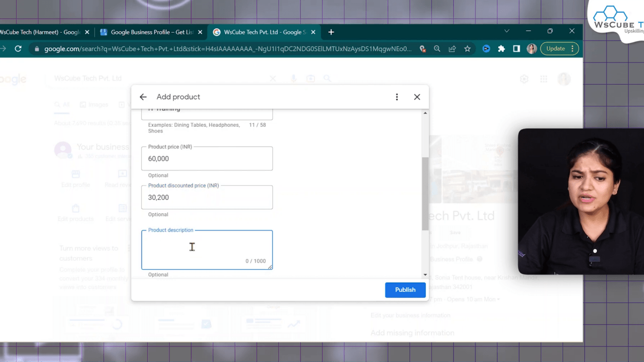Focus the Product discounted price field
The height and width of the screenshot is (362, 644).
(x=207, y=197)
